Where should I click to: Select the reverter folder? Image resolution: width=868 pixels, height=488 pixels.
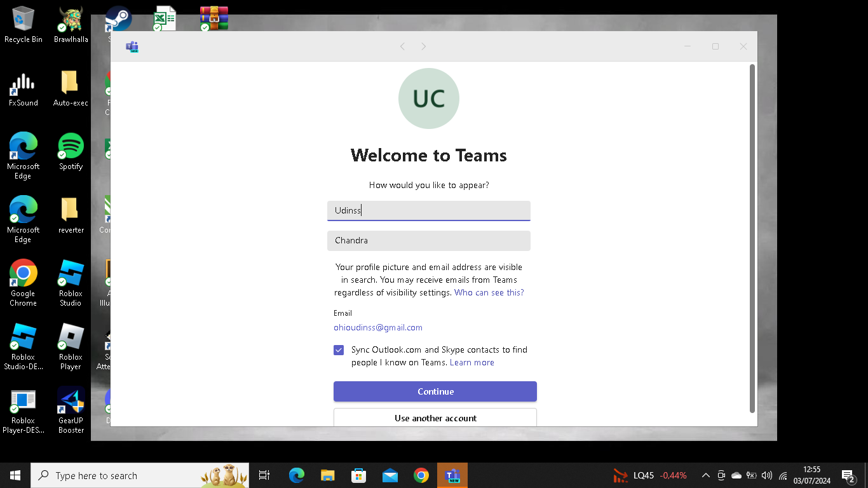click(x=71, y=215)
